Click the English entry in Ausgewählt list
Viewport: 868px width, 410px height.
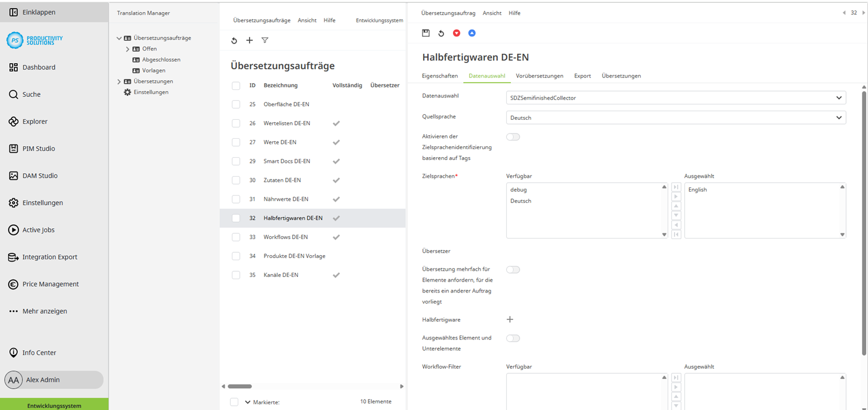(x=697, y=189)
